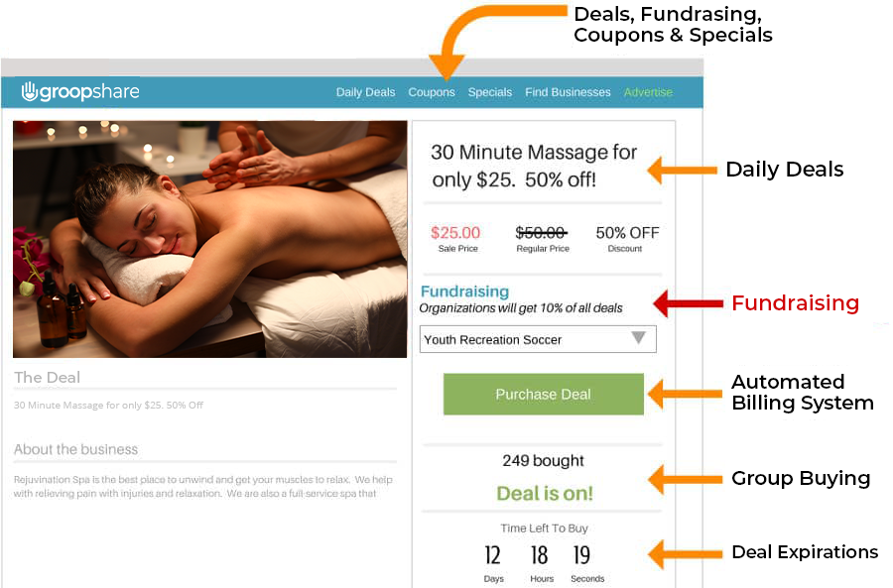
Task: Click the massage spa photo
Action: [209, 239]
